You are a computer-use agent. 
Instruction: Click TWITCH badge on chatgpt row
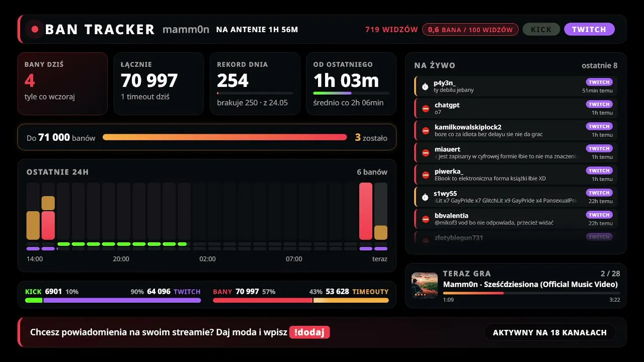(599, 104)
